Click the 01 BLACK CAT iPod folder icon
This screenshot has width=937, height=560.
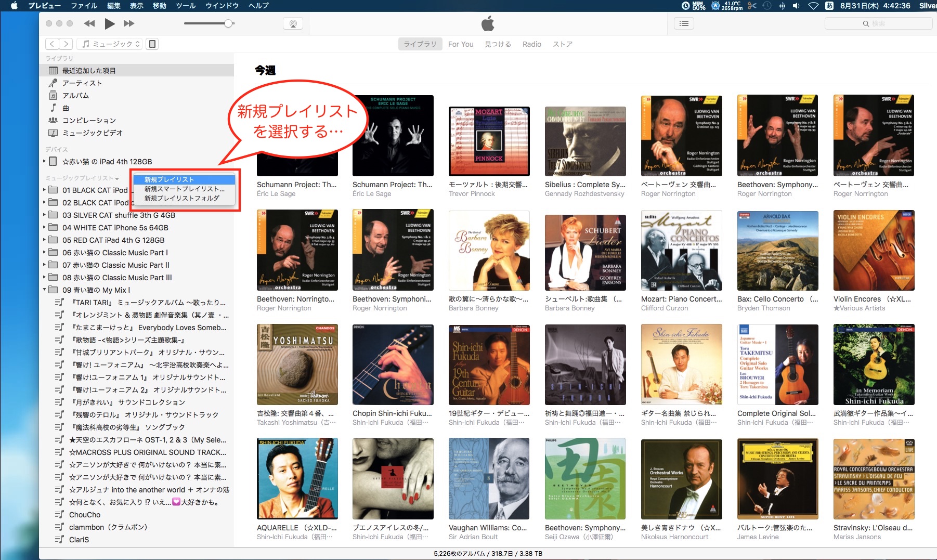[x=53, y=190]
